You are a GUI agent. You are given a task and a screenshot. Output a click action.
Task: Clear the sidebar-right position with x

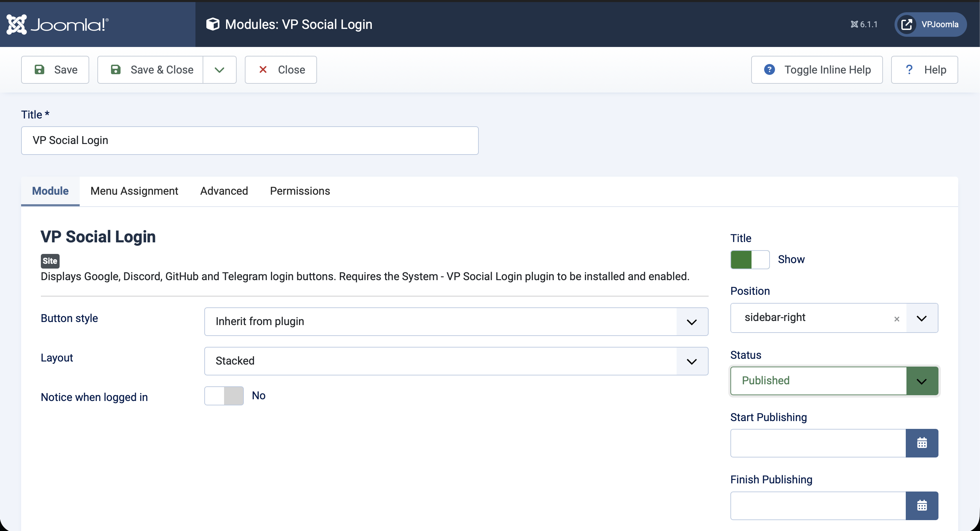coord(897,319)
